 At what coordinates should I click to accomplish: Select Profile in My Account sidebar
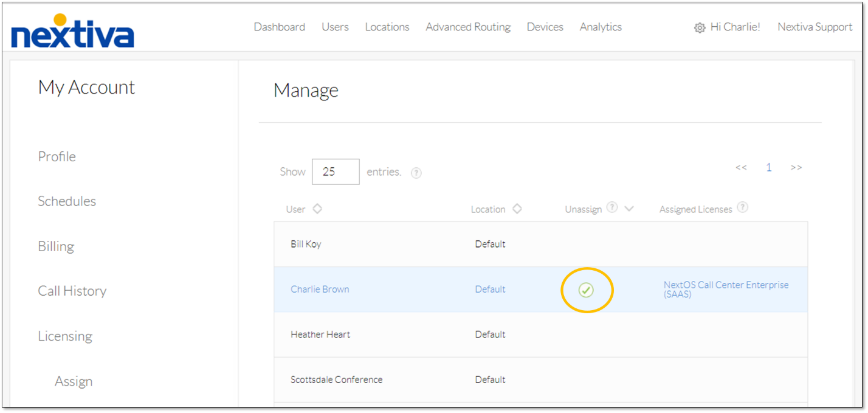57,156
